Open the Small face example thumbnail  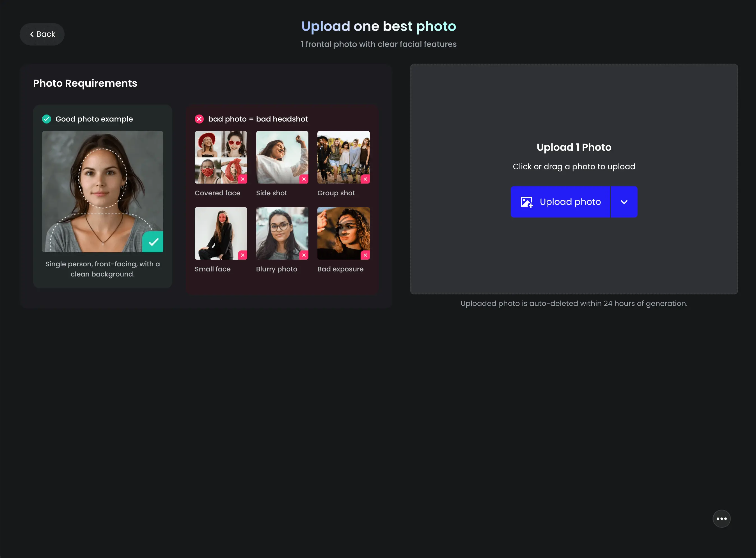coord(221,233)
